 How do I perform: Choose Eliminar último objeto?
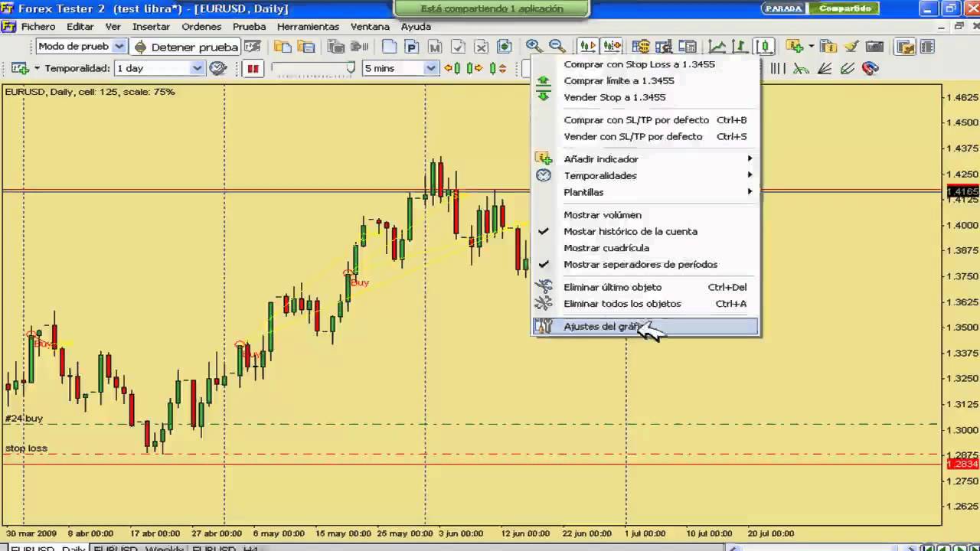(645, 287)
